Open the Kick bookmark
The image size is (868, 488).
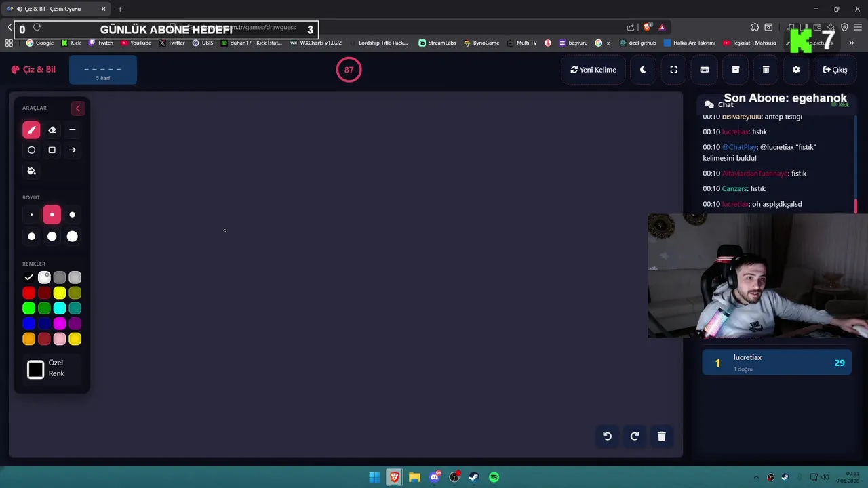click(71, 43)
